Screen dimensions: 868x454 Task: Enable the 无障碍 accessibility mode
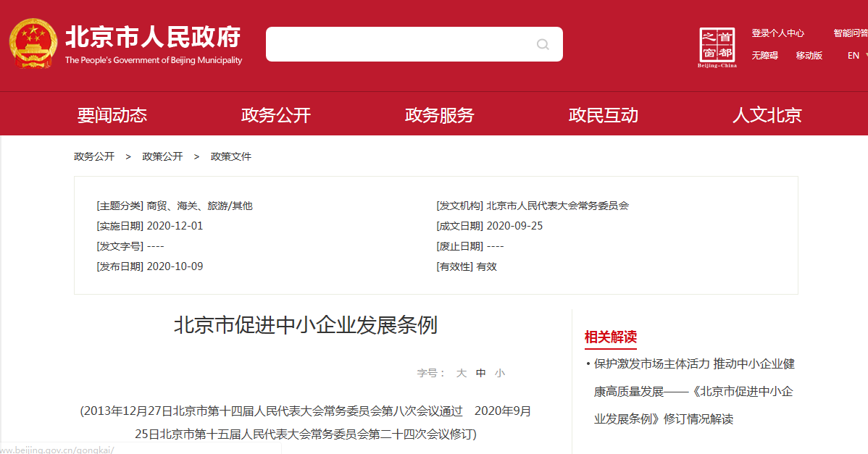pos(764,55)
